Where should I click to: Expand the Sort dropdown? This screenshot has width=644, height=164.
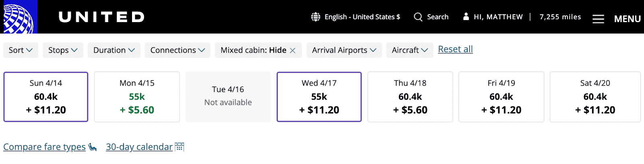pos(21,50)
